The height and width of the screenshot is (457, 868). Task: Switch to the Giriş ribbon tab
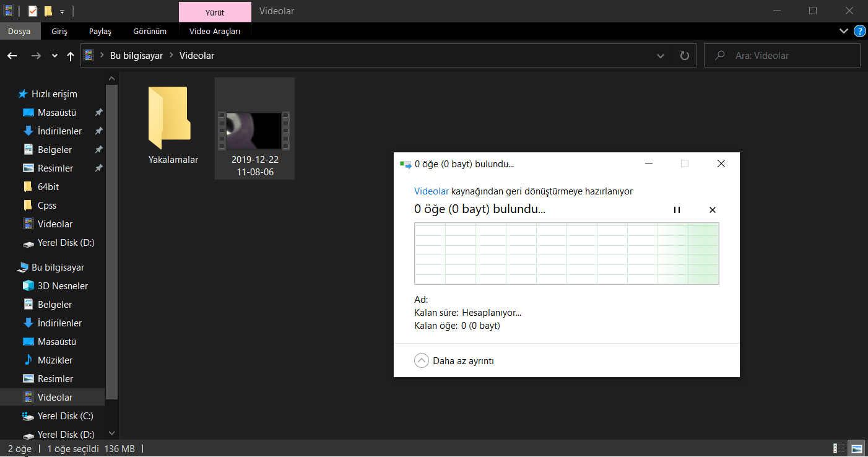coord(59,31)
